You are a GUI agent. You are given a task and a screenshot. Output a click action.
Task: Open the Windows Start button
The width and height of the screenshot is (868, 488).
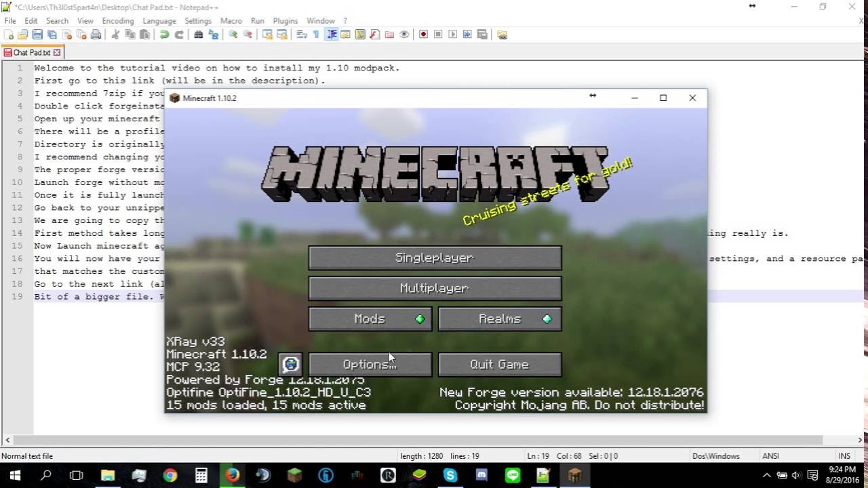tap(15, 475)
